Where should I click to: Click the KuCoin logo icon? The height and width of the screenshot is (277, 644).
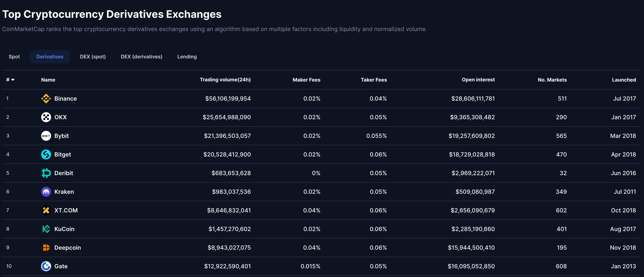pos(46,229)
